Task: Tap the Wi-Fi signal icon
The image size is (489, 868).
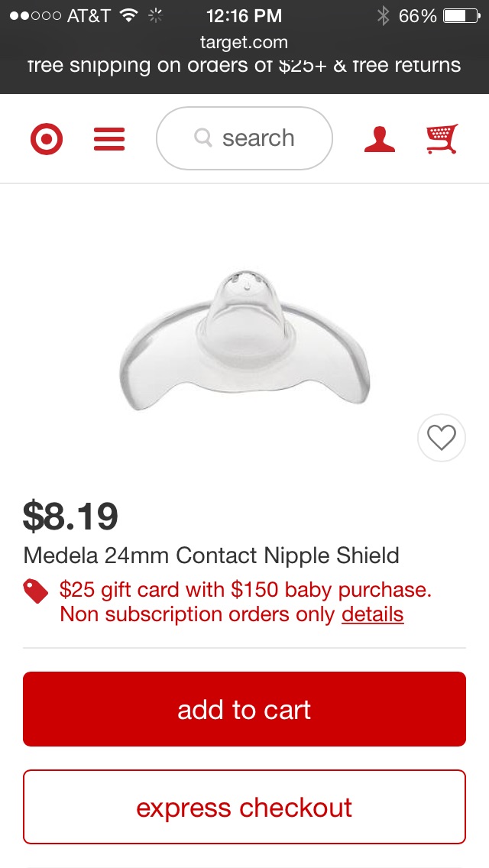Action: [129, 15]
